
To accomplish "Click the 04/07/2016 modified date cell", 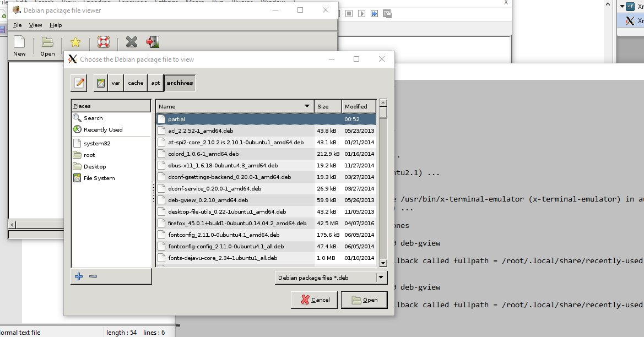I will pos(359,224).
